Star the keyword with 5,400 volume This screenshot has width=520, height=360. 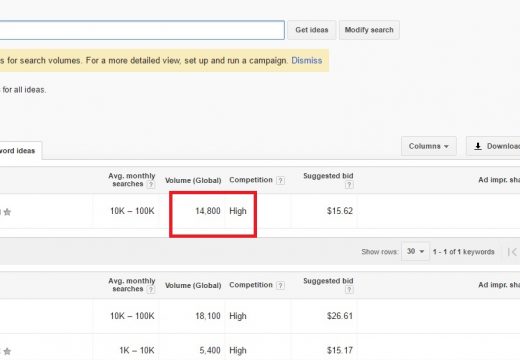point(7,351)
